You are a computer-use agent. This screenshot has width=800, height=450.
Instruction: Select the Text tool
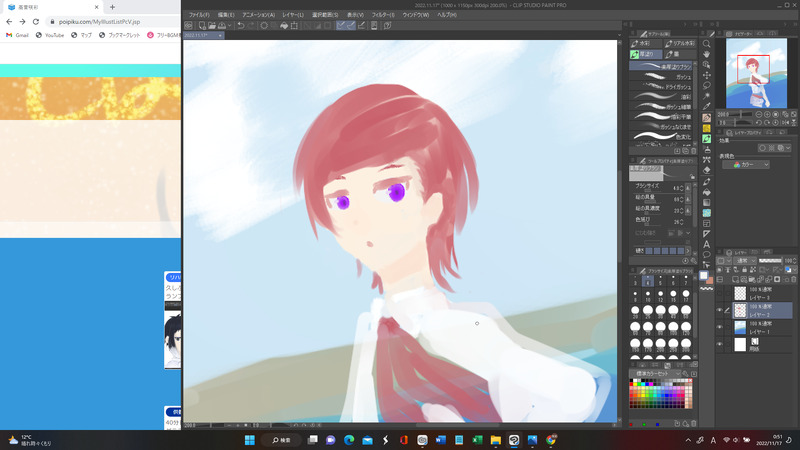pyautogui.click(x=707, y=244)
